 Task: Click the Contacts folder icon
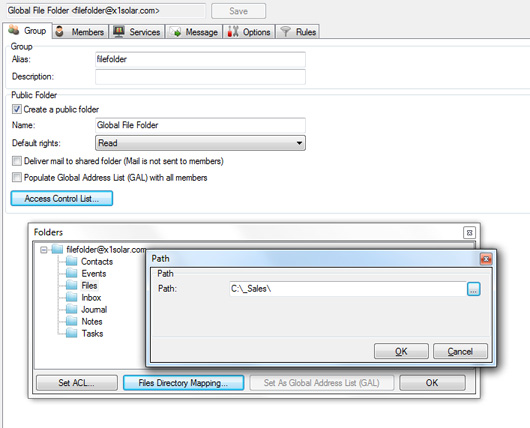71,261
